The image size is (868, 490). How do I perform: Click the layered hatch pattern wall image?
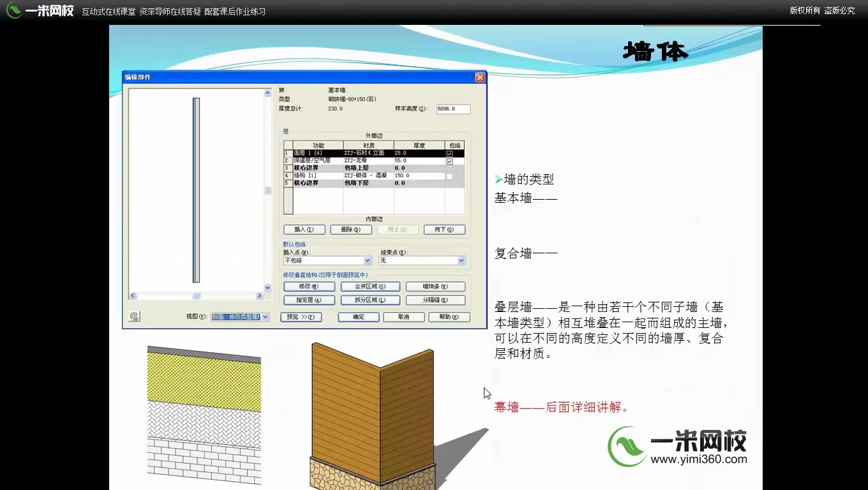pos(204,415)
